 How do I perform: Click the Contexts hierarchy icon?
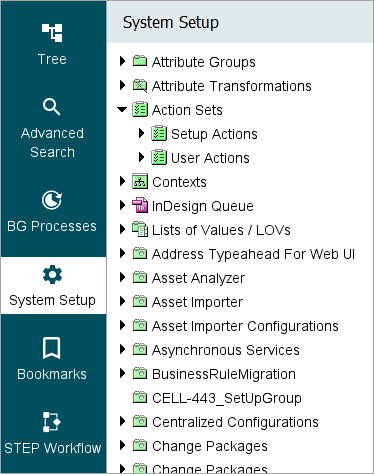[140, 182]
